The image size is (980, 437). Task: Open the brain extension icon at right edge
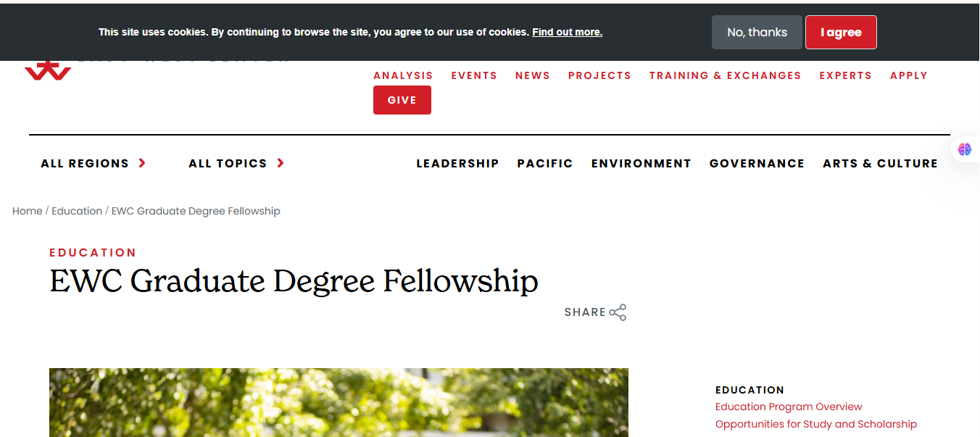[965, 149]
